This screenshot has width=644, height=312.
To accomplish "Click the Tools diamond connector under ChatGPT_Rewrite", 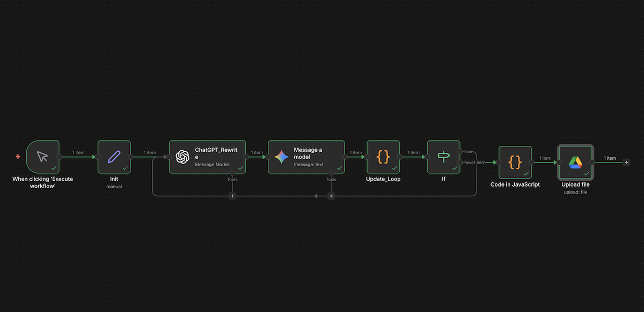I will (x=232, y=173).
